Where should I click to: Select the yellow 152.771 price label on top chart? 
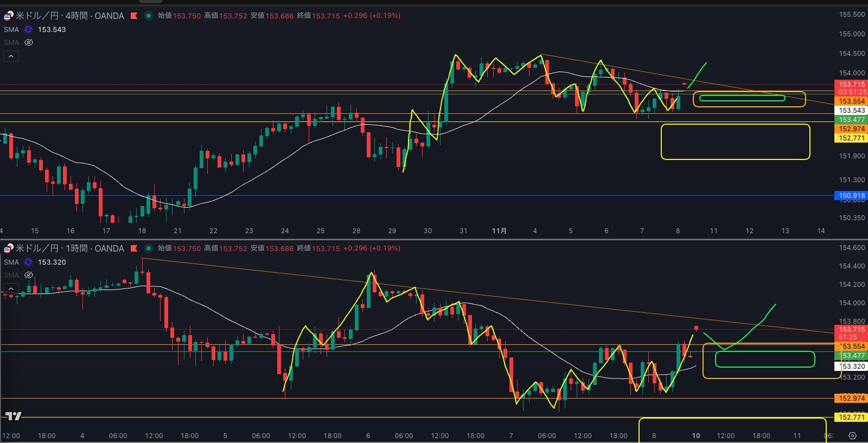tap(851, 138)
